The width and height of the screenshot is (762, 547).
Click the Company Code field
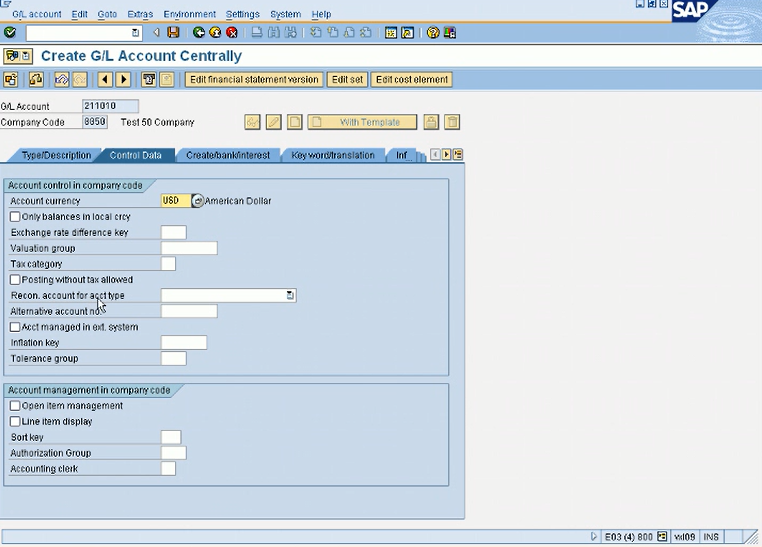95,121
